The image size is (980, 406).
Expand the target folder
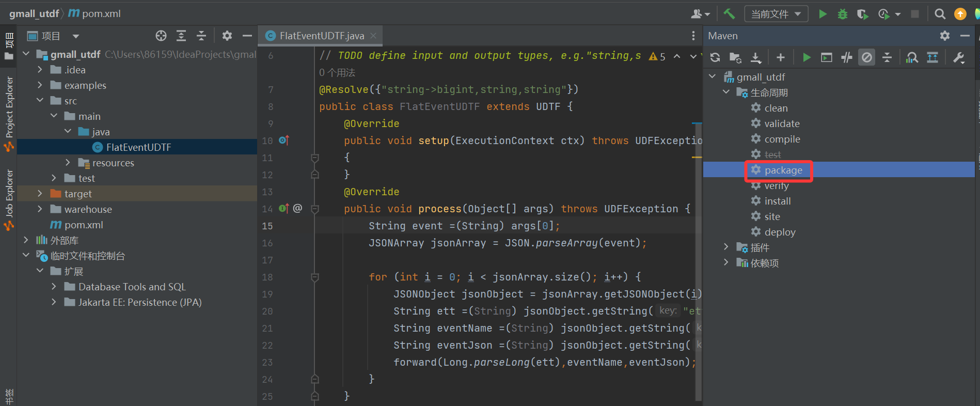40,193
